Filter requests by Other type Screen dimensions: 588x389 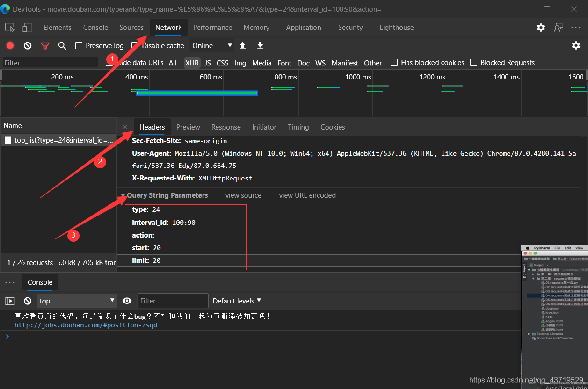point(373,63)
